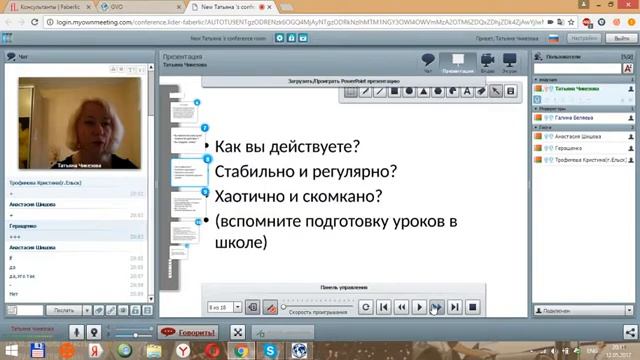
Task: Select the hexagon shape tool
Action: [438, 91]
